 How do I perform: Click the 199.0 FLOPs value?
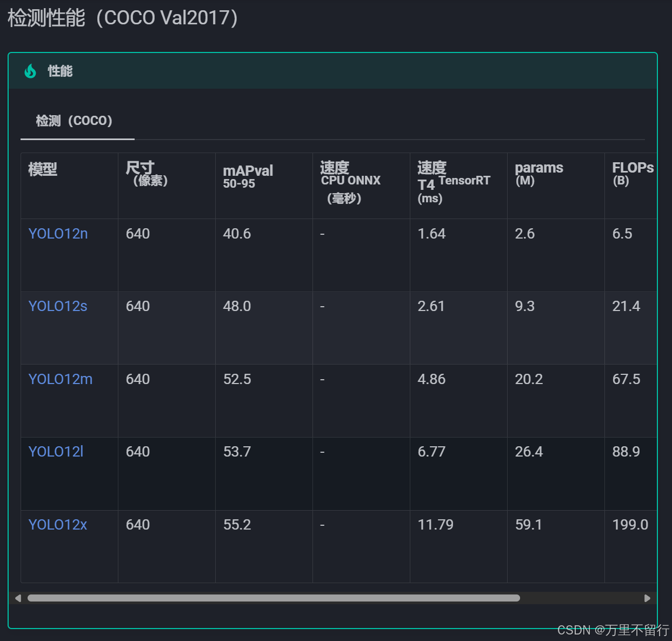tap(630, 525)
